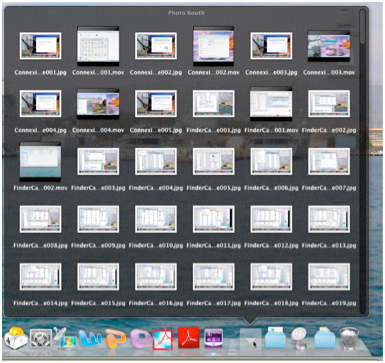385x363 pixels.
Task: Open the Trash in the Dock
Action: coord(349,338)
